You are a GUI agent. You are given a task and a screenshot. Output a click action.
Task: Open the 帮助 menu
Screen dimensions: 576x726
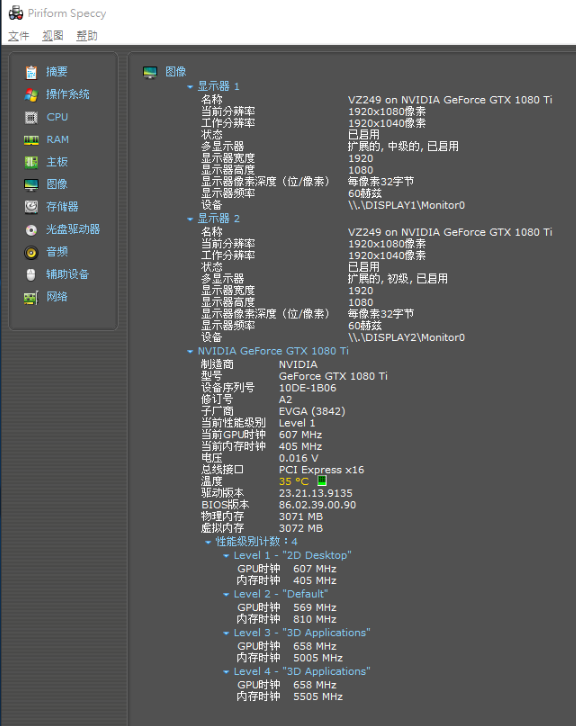(x=87, y=36)
